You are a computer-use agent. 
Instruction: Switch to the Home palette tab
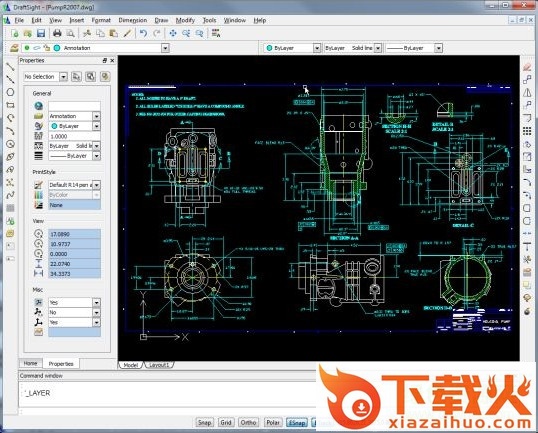pos(30,363)
